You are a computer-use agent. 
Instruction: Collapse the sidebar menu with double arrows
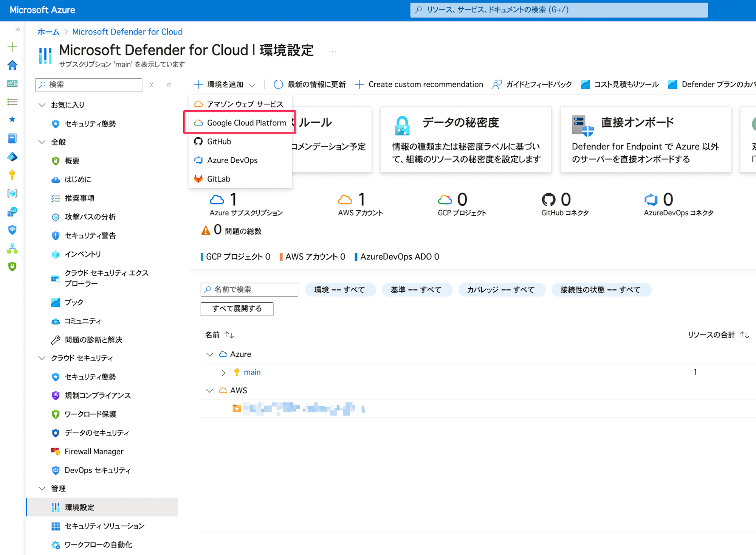coord(169,85)
